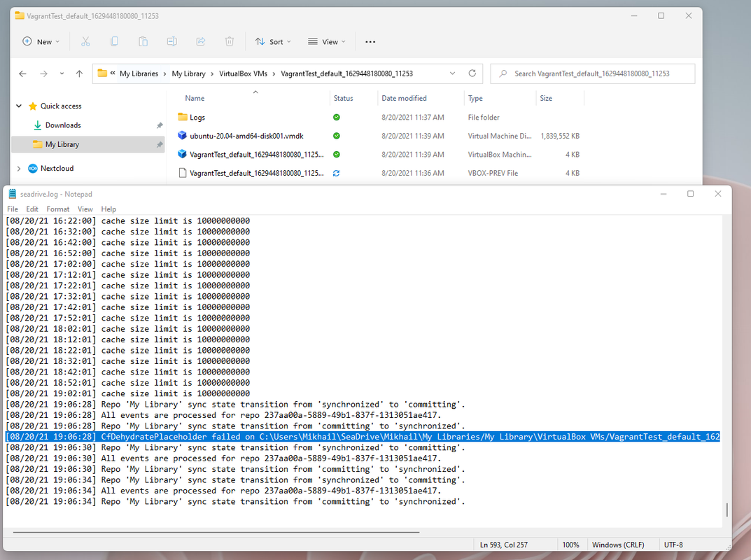The image size is (751, 560).
Task: Open the Notepad View menu
Action: (85, 209)
